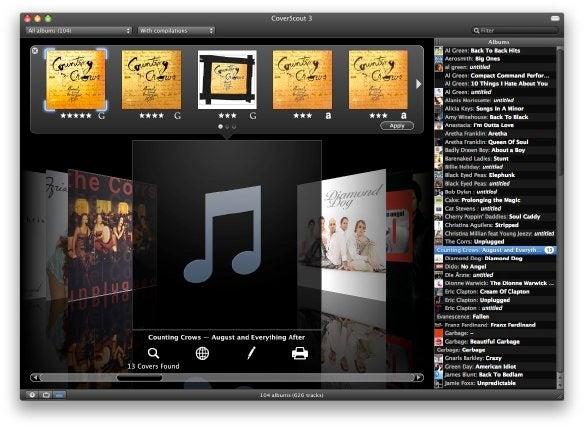Select second page dot of cover results
The width and height of the screenshot is (584, 428).
[x=227, y=127]
